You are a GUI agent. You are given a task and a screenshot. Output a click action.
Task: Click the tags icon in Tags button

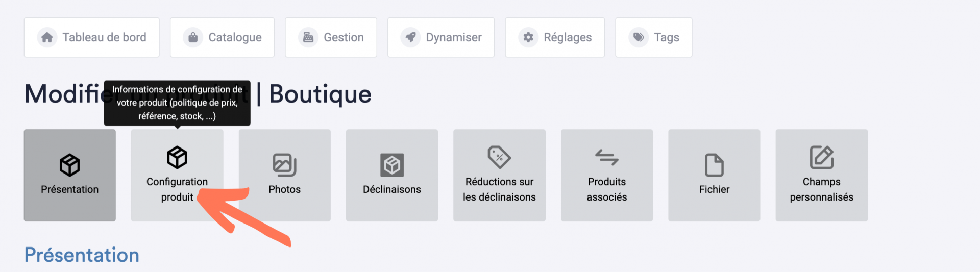pyautogui.click(x=639, y=37)
